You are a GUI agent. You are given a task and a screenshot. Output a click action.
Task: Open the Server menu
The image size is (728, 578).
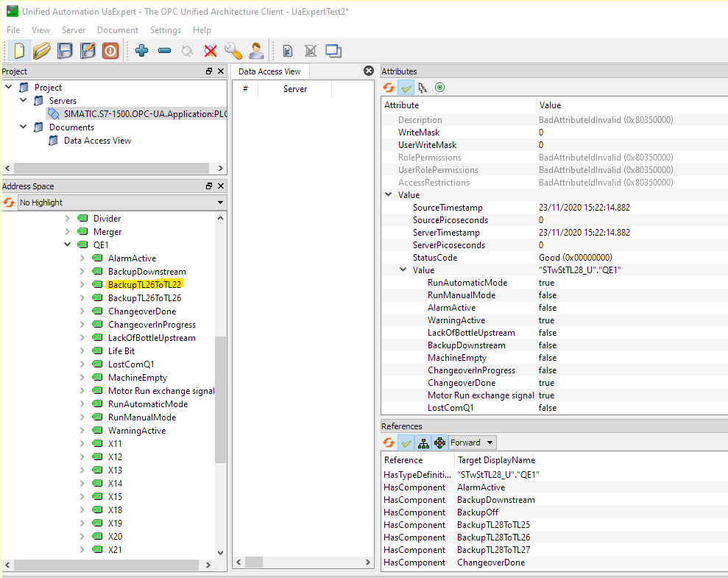tap(74, 29)
